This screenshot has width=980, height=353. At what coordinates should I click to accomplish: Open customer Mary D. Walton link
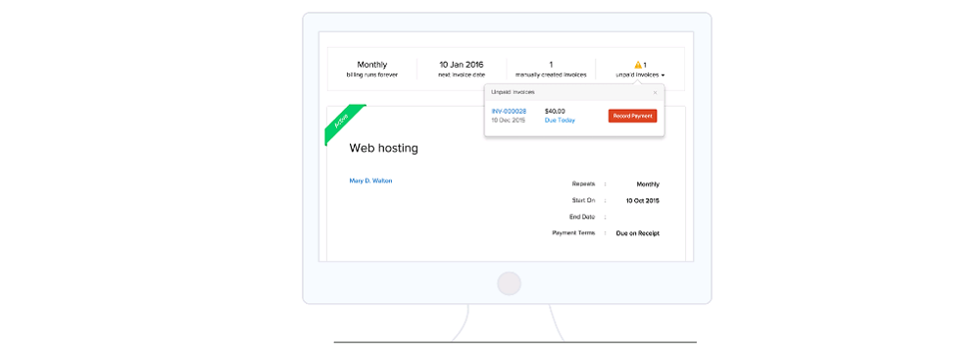click(370, 180)
